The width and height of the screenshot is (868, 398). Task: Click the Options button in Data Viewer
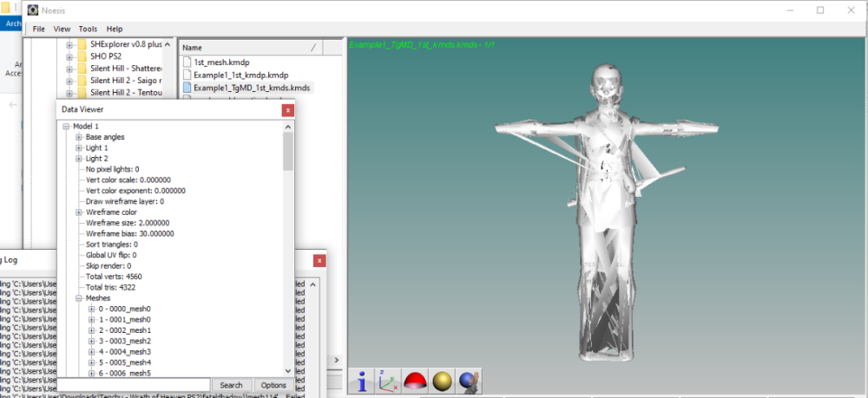[273, 385]
